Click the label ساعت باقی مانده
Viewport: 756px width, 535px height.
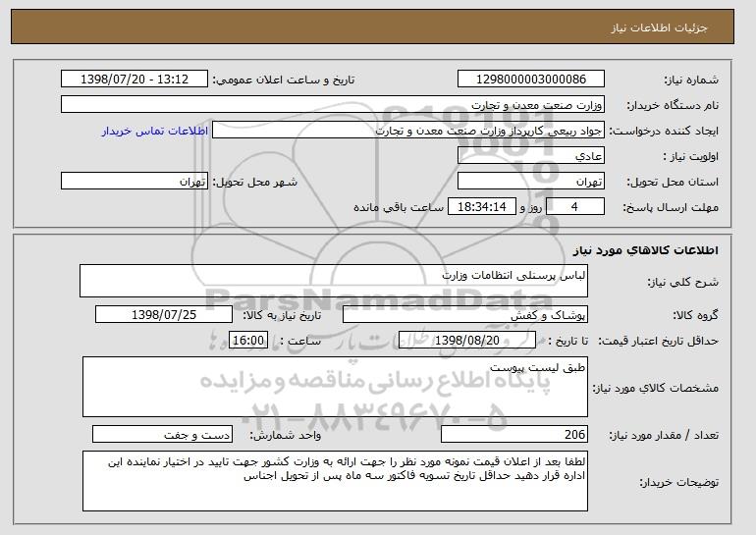click(399, 207)
